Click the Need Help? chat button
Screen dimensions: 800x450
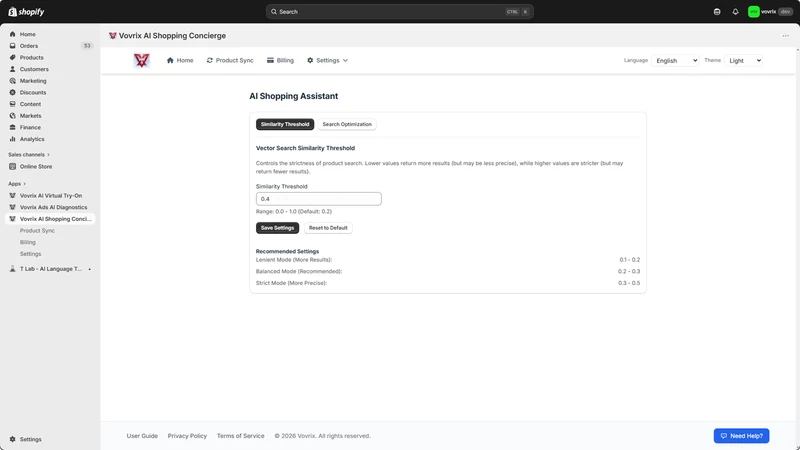click(741, 436)
